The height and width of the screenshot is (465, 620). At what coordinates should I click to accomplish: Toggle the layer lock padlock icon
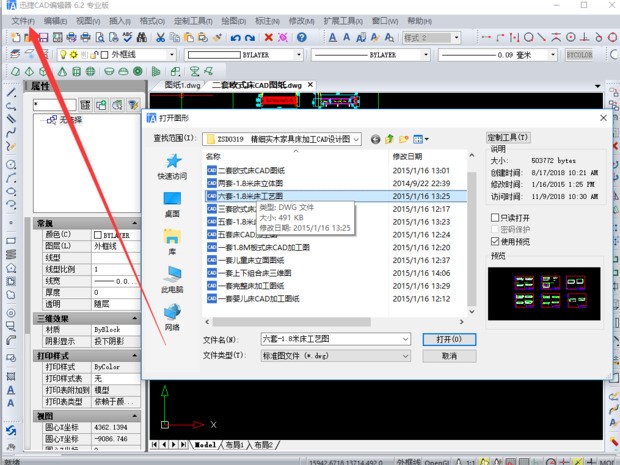94,55
